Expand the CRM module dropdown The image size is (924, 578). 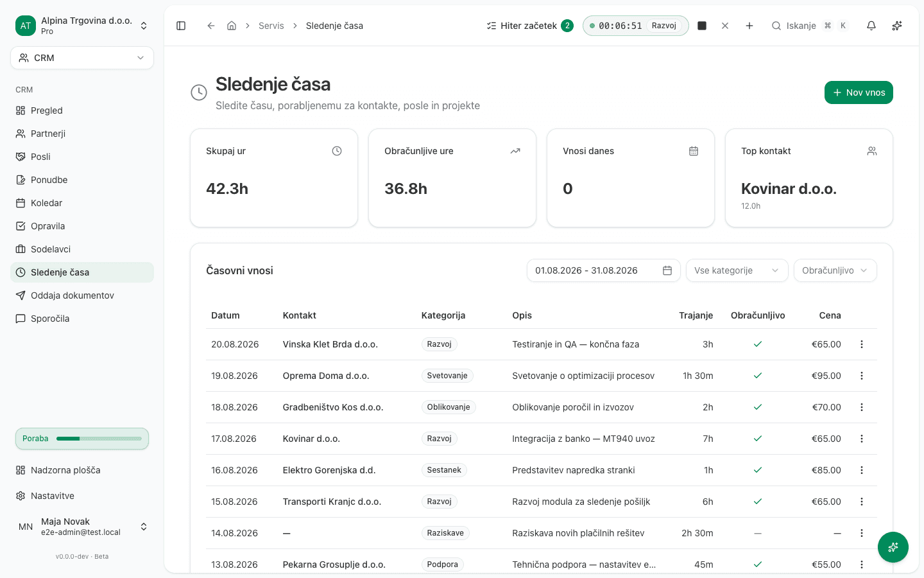[82, 58]
